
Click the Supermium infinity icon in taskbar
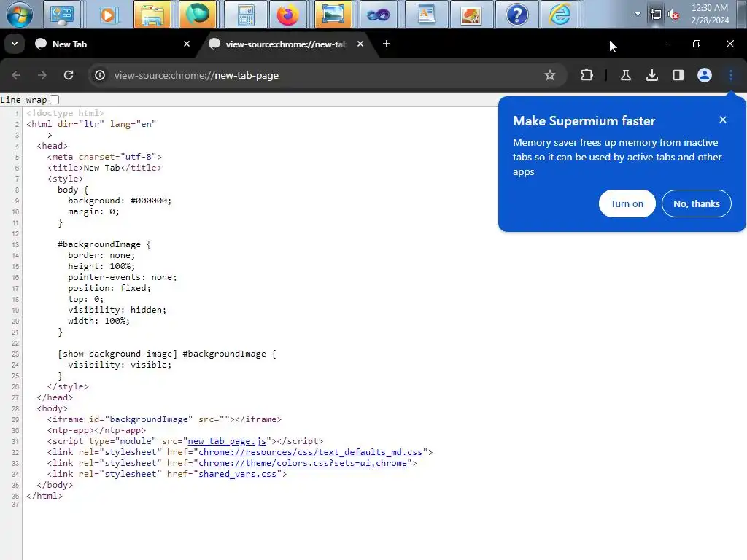click(x=379, y=15)
